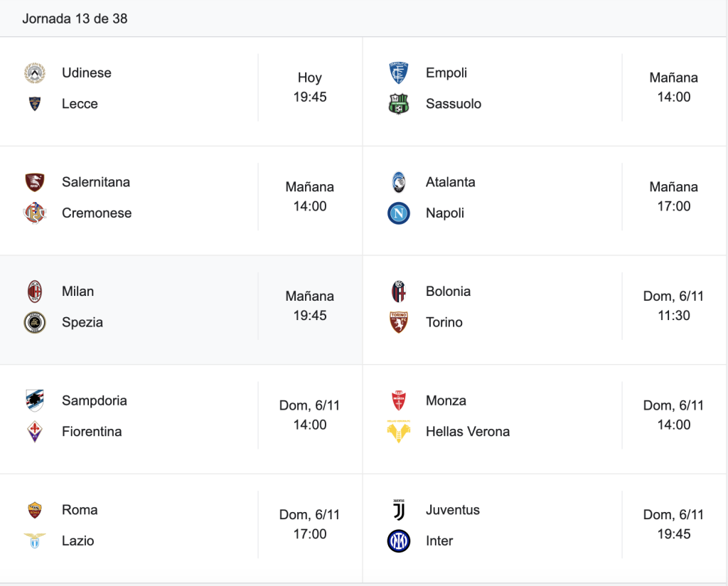Click the Inter club badge

point(399,541)
